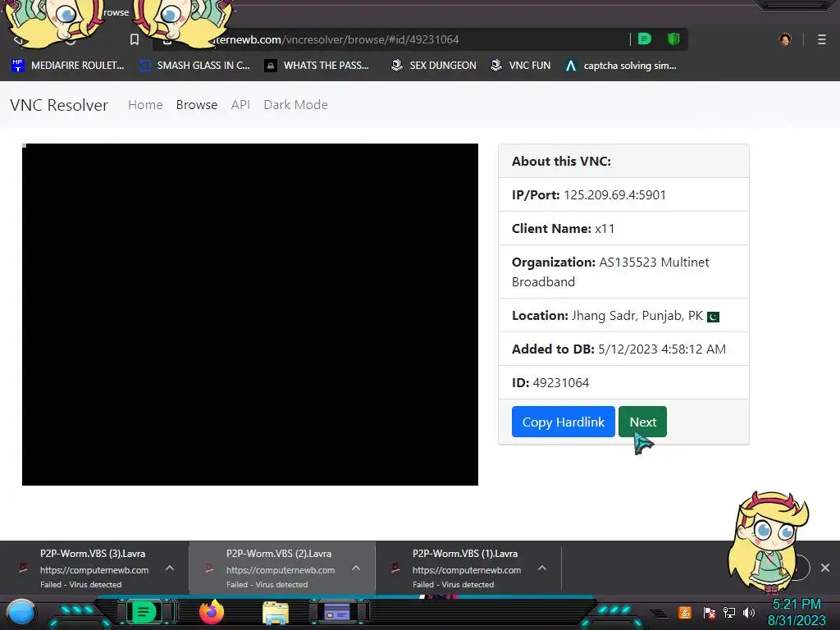Click the network tray icon
This screenshot has height=630, width=840.
(729, 612)
